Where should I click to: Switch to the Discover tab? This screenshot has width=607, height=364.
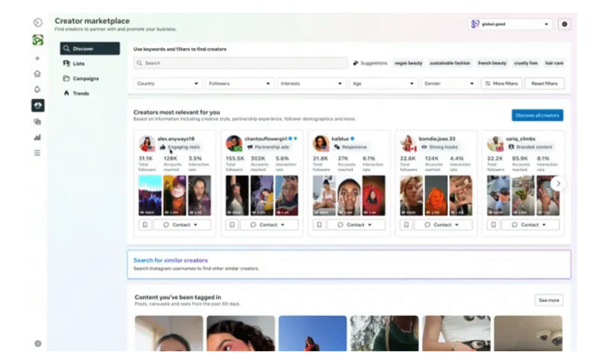(x=82, y=48)
